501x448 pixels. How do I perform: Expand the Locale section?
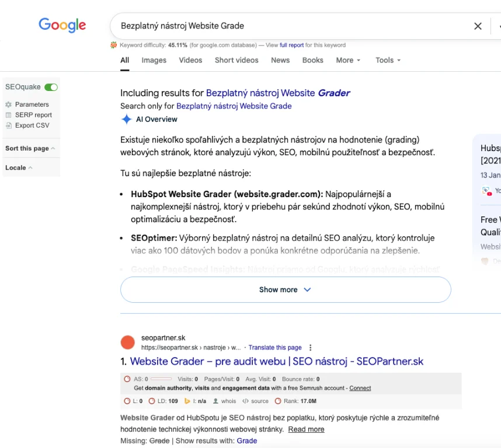[19, 168]
